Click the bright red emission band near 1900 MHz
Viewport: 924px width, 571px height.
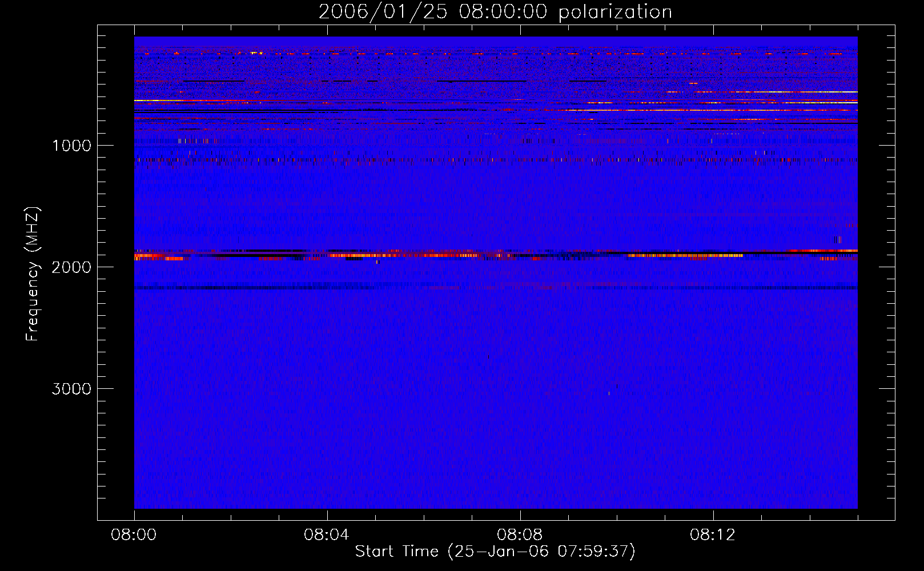(496, 255)
